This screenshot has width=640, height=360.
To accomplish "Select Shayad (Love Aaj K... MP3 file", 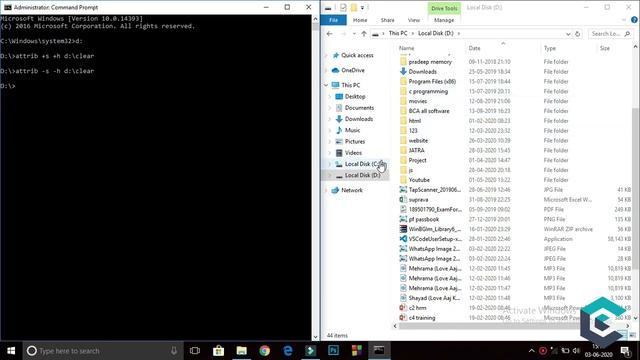I will tap(434, 298).
